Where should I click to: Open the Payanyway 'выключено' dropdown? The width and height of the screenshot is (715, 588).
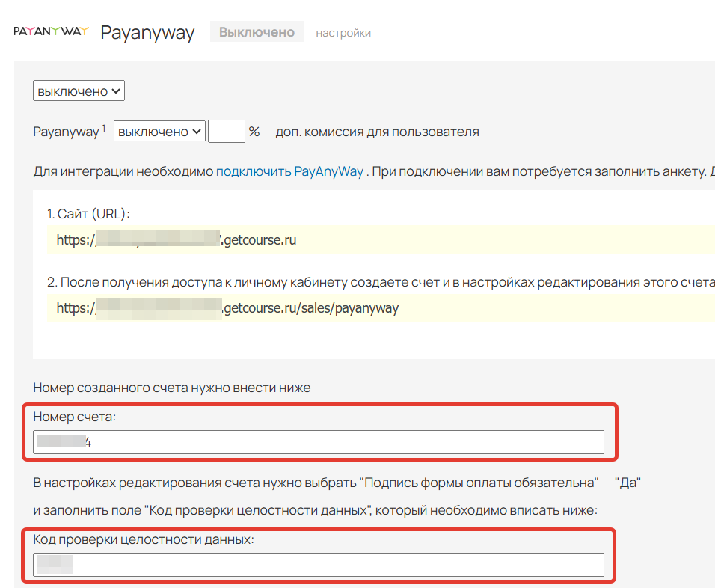[x=159, y=132]
